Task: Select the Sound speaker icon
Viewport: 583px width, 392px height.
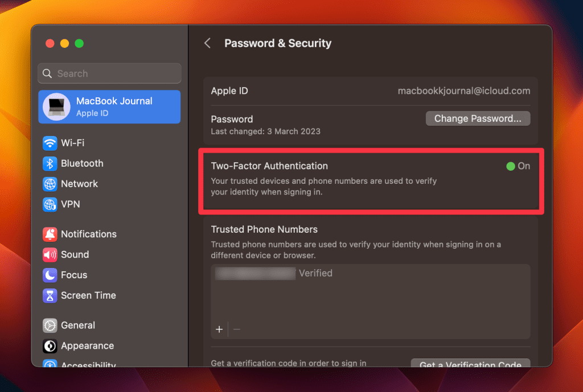Action: pos(50,254)
